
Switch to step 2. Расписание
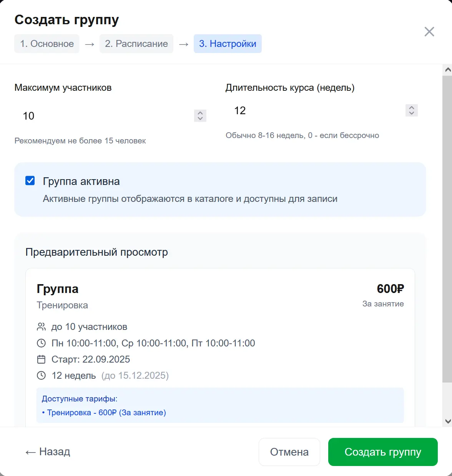tap(136, 44)
